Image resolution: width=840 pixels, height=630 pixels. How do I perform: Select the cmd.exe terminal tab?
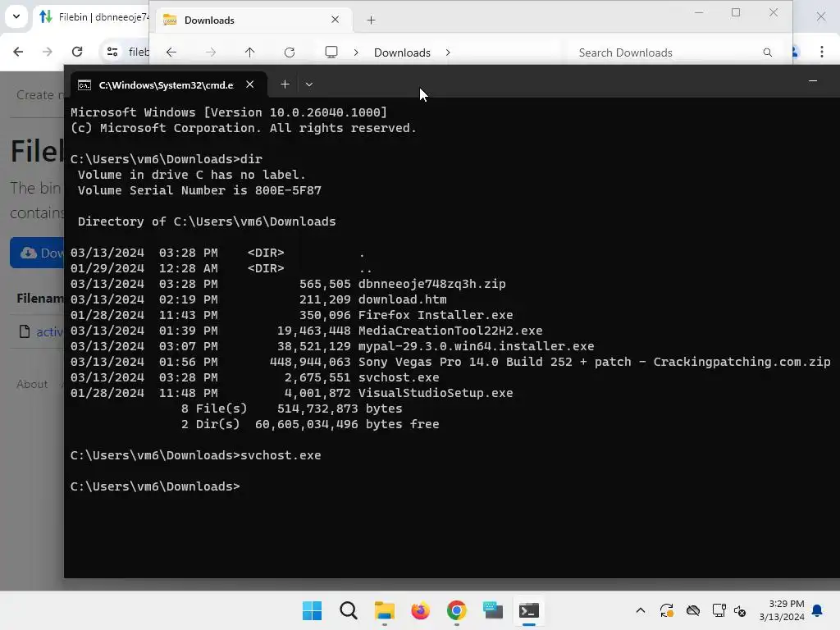click(x=168, y=84)
